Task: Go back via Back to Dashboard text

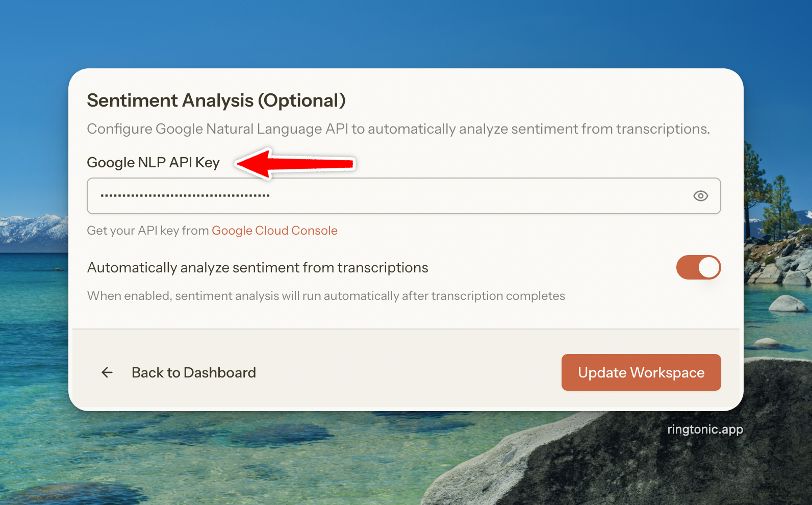Action: pyautogui.click(x=194, y=373)
